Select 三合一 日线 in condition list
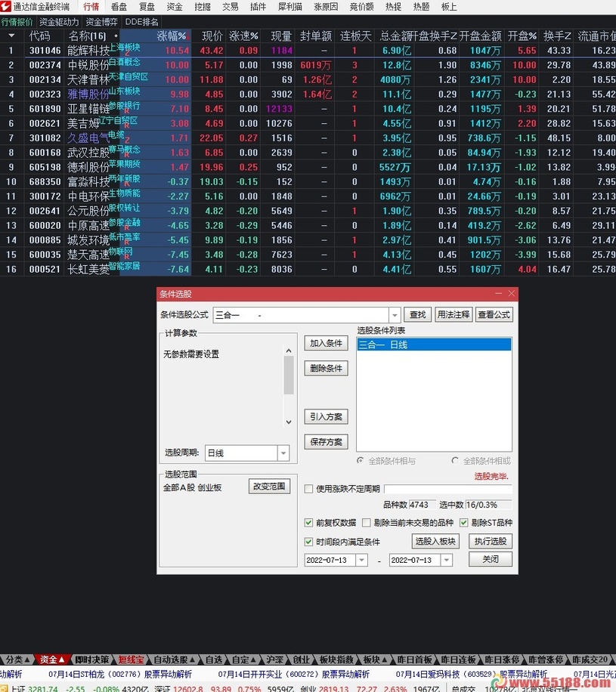This screenshot has width=616, height=692. tap(434, 344)
